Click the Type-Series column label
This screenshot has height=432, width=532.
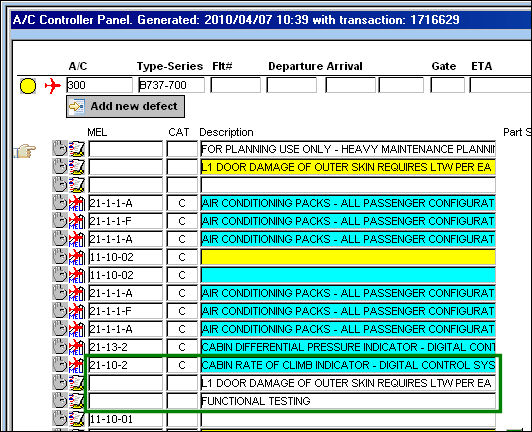pyautogui.click(x=170, y=66)
